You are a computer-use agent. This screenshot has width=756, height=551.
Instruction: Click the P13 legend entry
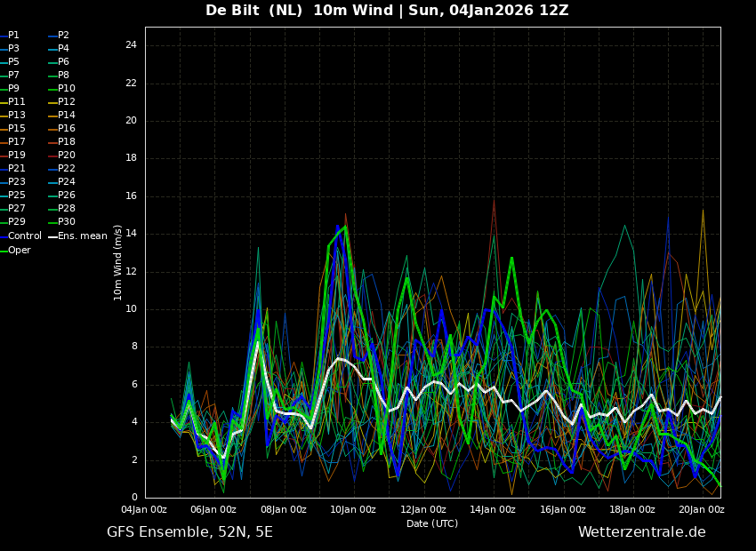(x=12, y=116)
